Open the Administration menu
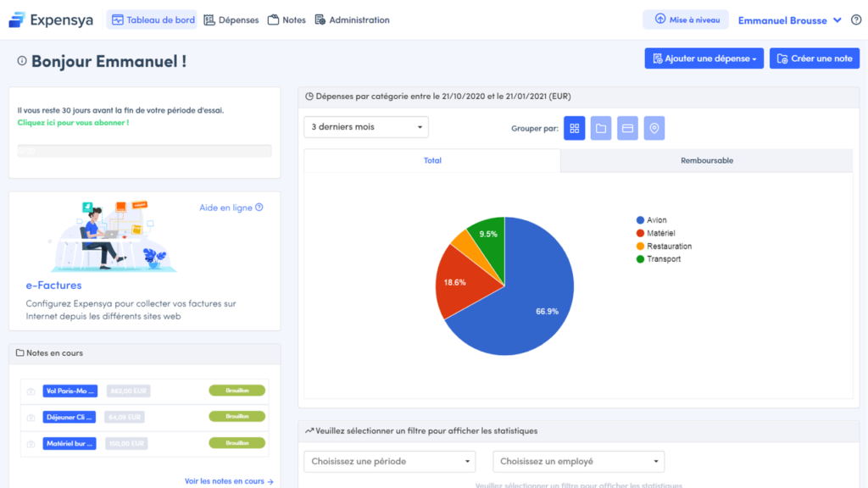The height and width of the screenshot is (488, 868). (x=352, y=20)
